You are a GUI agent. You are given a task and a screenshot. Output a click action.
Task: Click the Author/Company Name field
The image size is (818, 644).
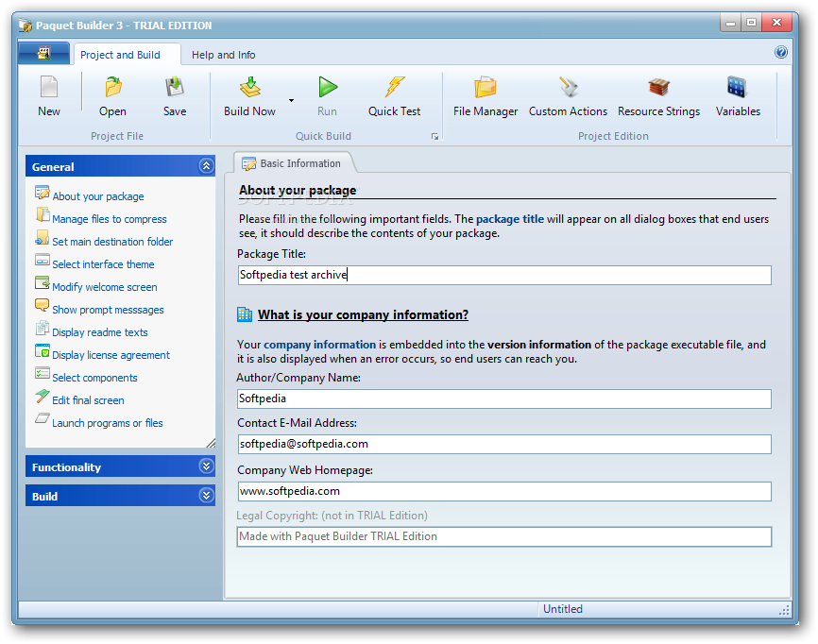coord(504,398)
